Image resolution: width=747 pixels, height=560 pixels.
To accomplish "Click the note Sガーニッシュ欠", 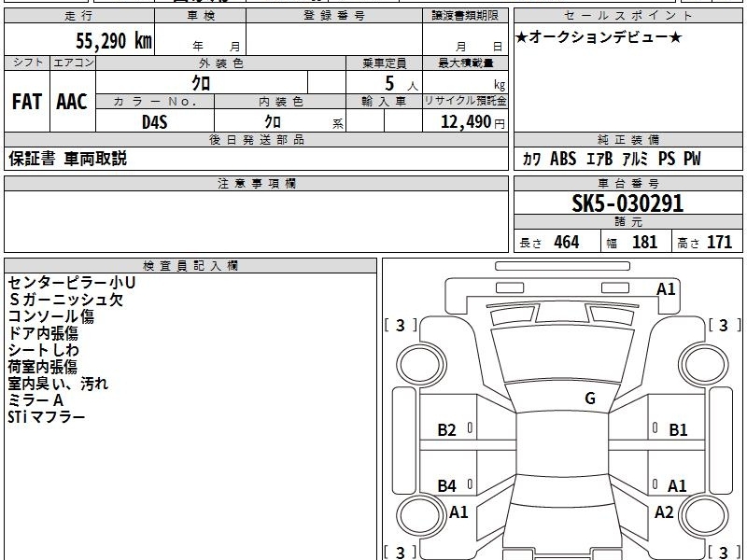I will coord(65,300).
